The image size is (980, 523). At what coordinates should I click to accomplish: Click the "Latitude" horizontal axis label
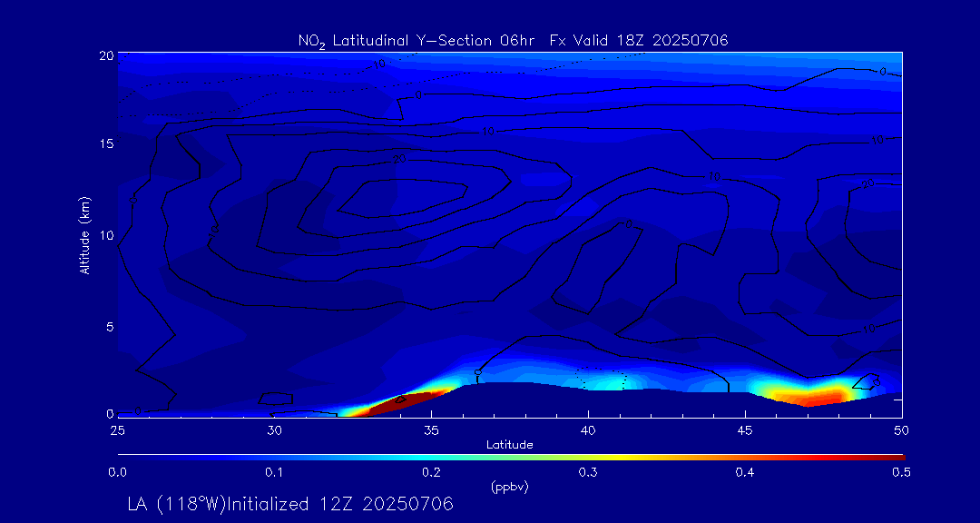[509, 445]
